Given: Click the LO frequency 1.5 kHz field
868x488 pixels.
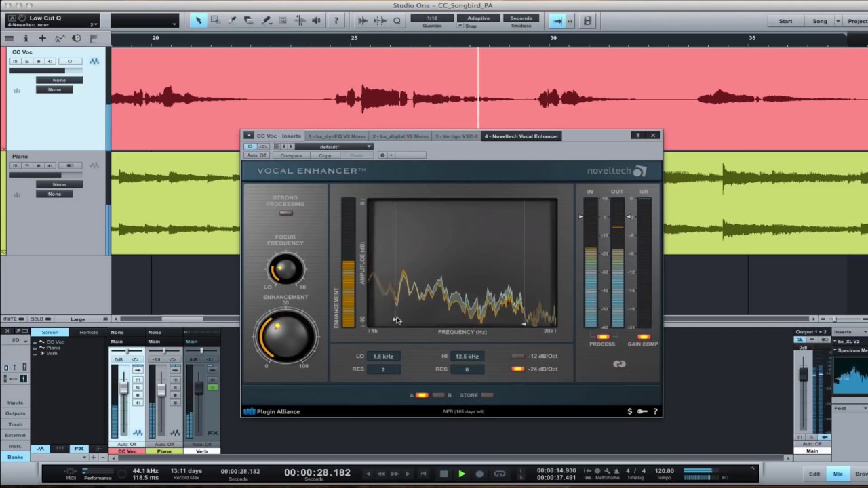Looking at the screenshot, I should point(383,356).
